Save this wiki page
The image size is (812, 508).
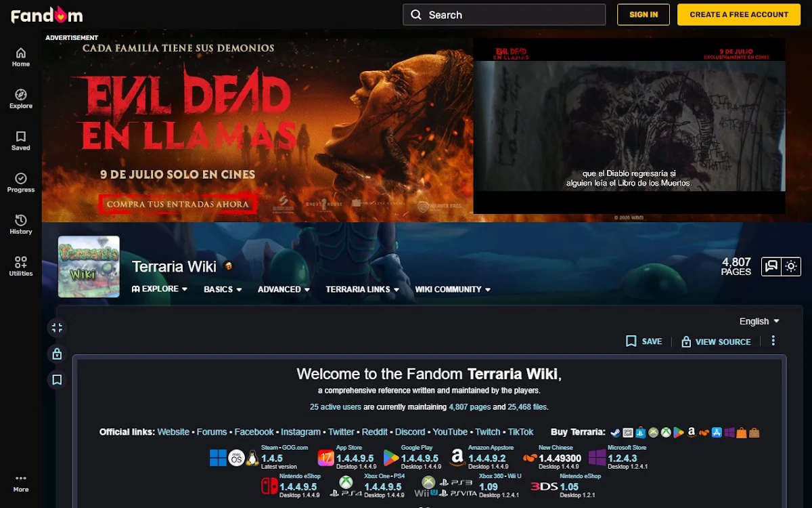(x=644, y=341)
